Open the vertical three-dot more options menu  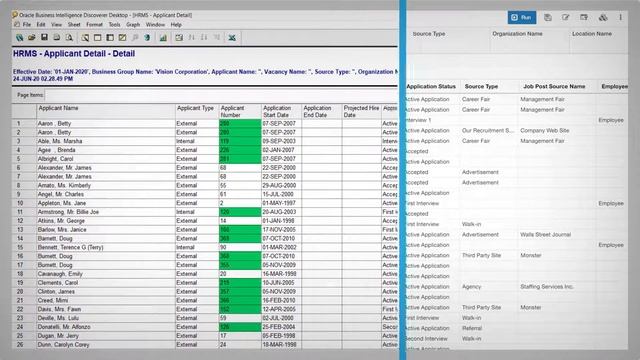[620, 18]
